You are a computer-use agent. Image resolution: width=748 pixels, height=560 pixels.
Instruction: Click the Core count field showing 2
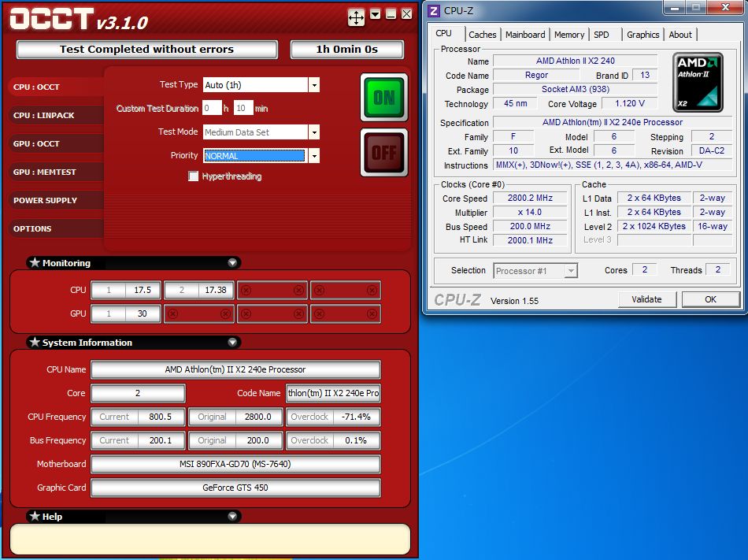pyautogui.click(x=138, y=393)
